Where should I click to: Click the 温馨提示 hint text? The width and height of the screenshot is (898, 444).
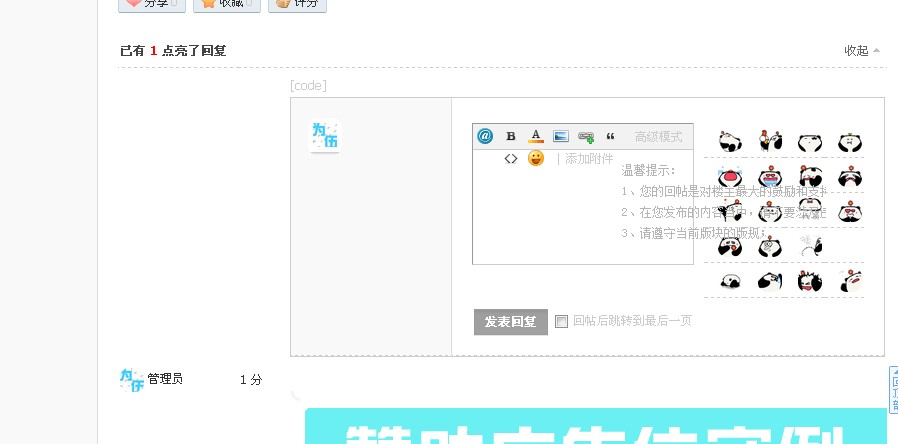pos(649,170)
